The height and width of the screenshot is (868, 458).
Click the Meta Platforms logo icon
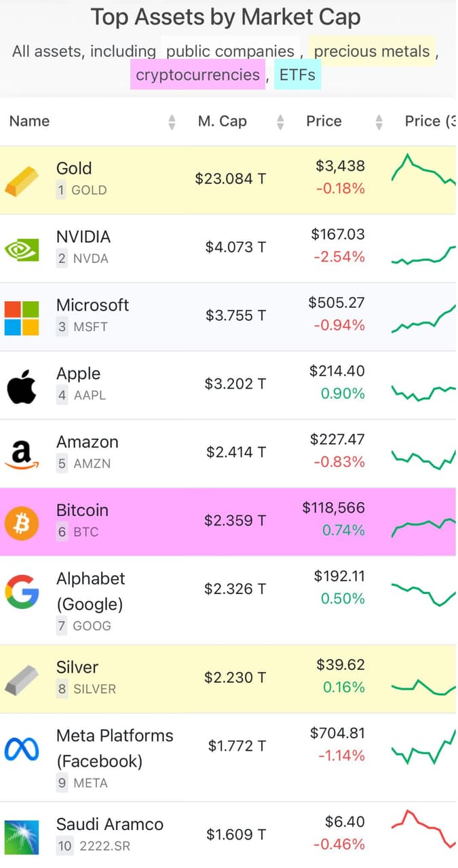(x=22, y=748)
